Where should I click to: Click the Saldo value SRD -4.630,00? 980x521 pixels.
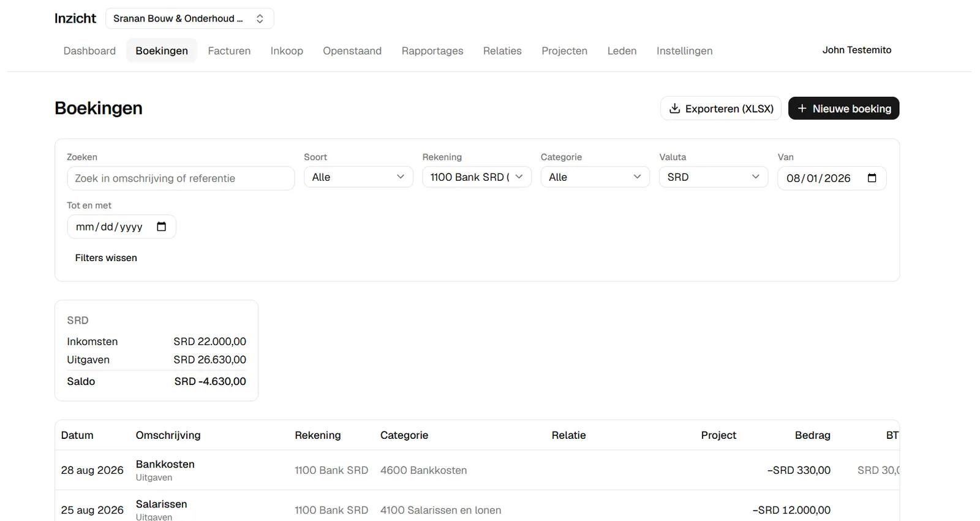click(210, 381)
